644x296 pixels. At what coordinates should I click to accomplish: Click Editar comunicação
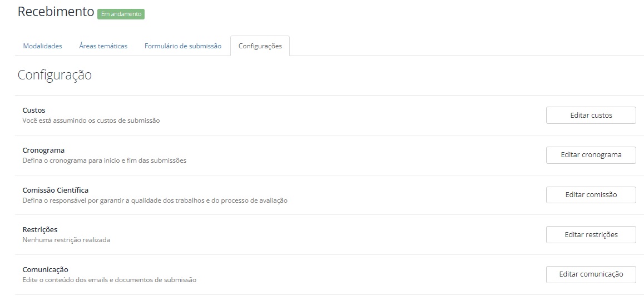click(591, 274)
